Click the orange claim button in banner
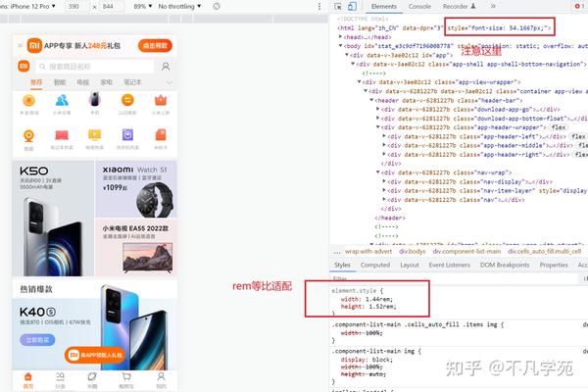 [155, 46]
